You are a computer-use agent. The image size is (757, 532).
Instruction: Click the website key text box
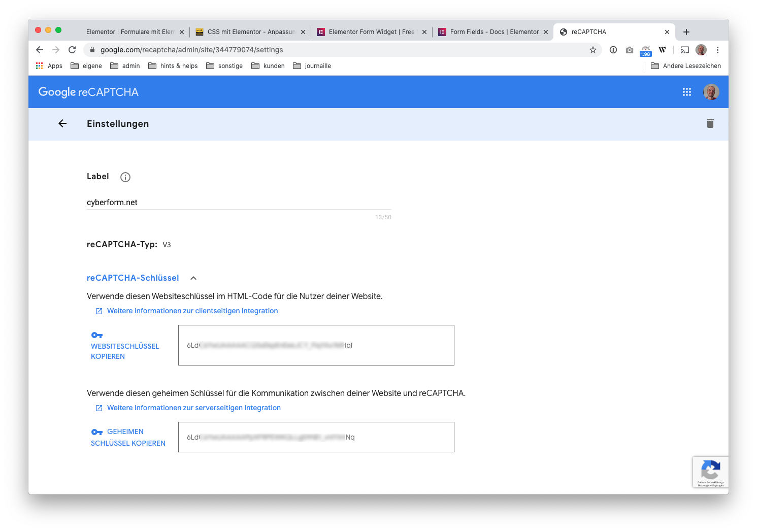pos(316,345)
